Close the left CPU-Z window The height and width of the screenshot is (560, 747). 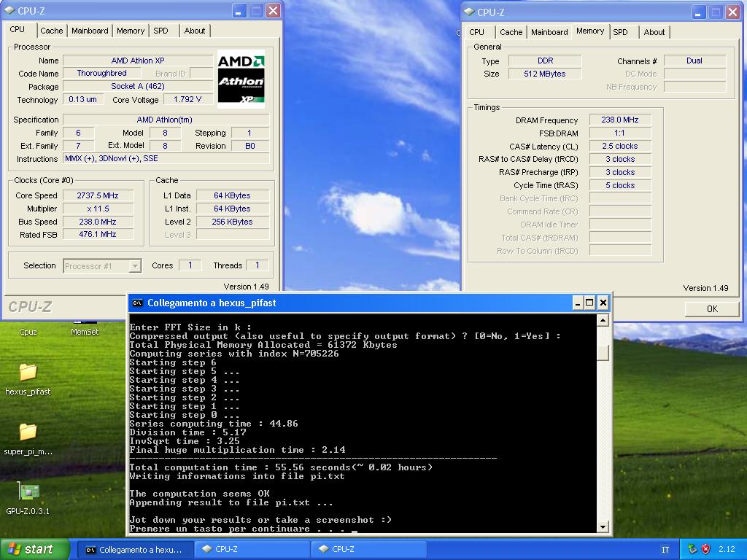[x=273, y=11]
